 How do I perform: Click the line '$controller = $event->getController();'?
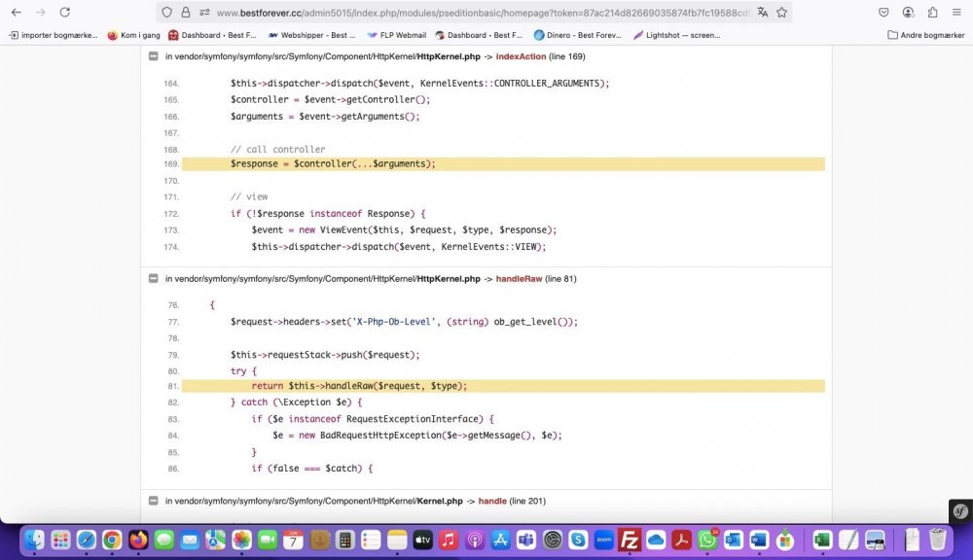(x=330, y=99)
